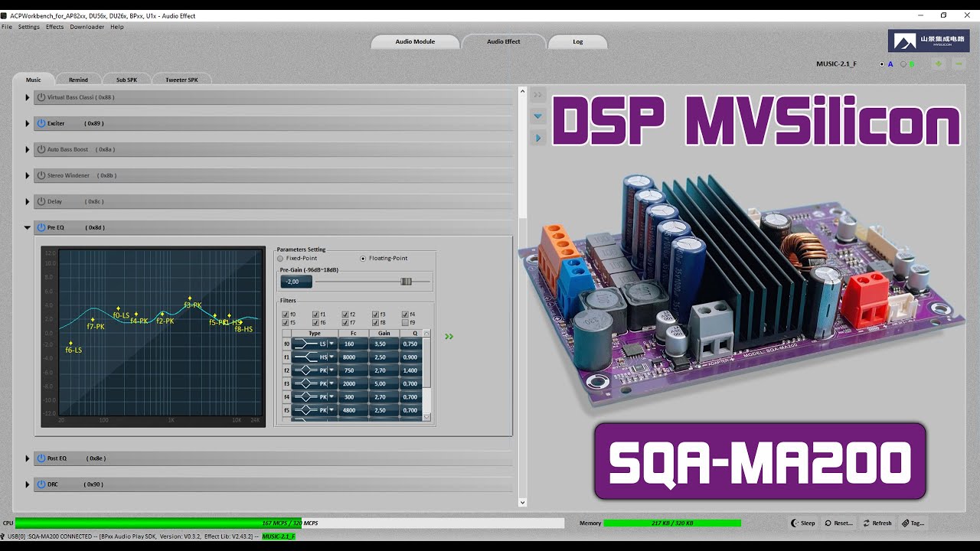Select preset A radio button
980x551 pixels.
click(882, 64)
